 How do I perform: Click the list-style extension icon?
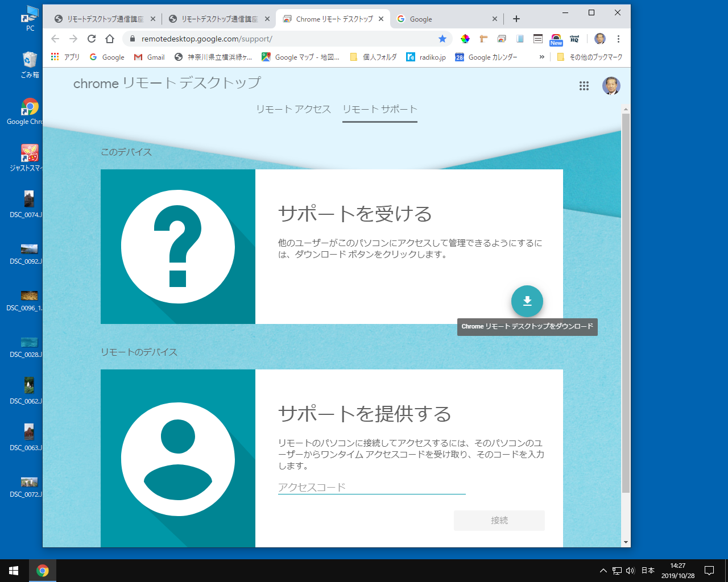tap(538, 39)
